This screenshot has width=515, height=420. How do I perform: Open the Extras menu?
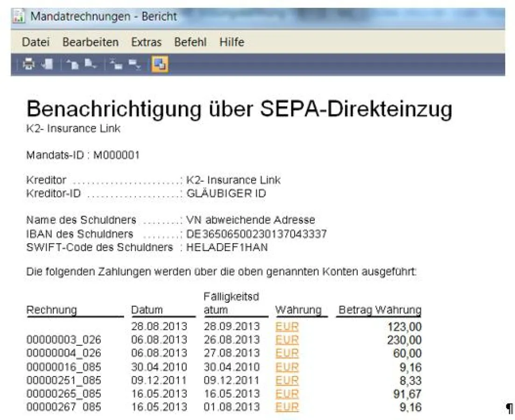pos(146,42)
